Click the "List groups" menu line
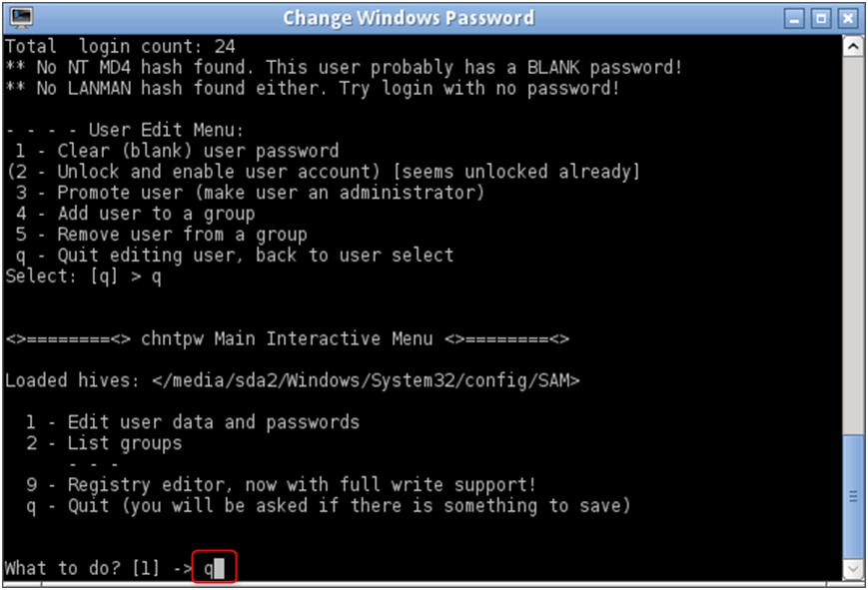 coord(125,443)
